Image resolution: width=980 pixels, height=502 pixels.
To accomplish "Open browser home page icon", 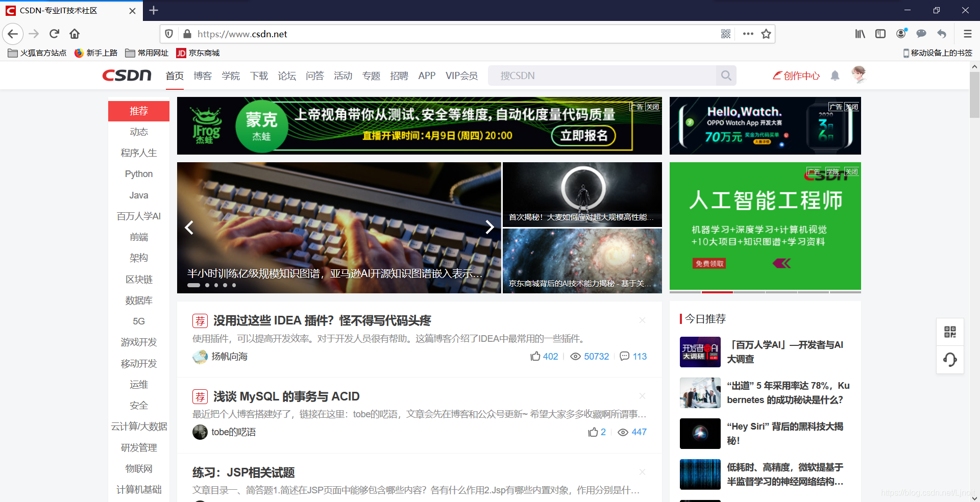I will (x=75, y=34).
